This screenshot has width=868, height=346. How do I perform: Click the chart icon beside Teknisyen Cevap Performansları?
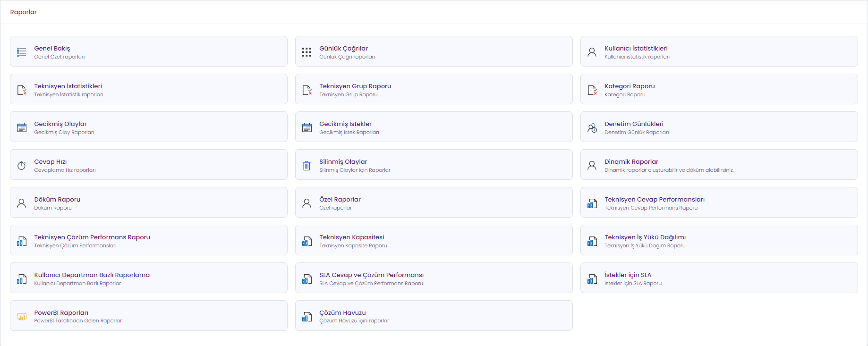click(592, 203)
